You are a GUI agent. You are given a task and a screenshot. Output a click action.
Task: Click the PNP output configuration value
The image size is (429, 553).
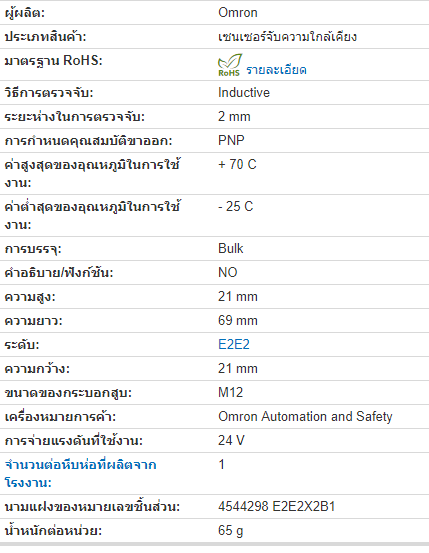tap(231, 140)
